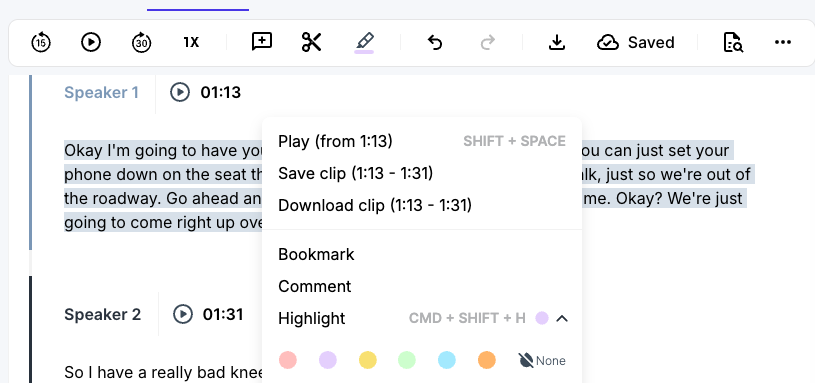Image resolution: width=815 pixels, height=383 pixels.
Task: Pick the green highlight color
Action: 407,360
